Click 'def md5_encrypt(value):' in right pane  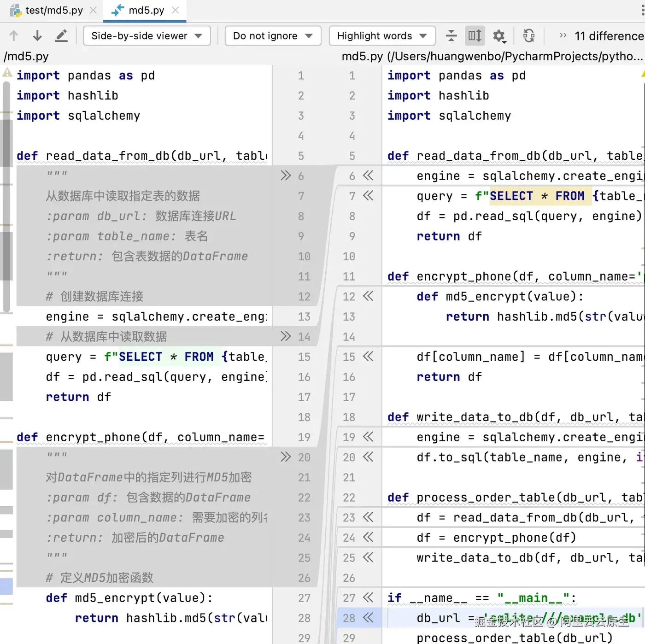pos(500,296)
